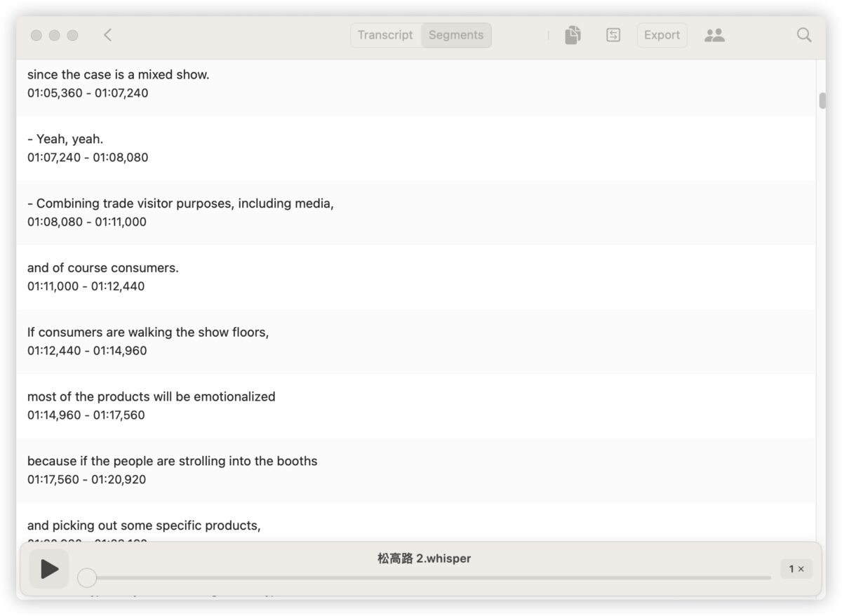Select segment "and of course consumers."

tap(416, 277)
